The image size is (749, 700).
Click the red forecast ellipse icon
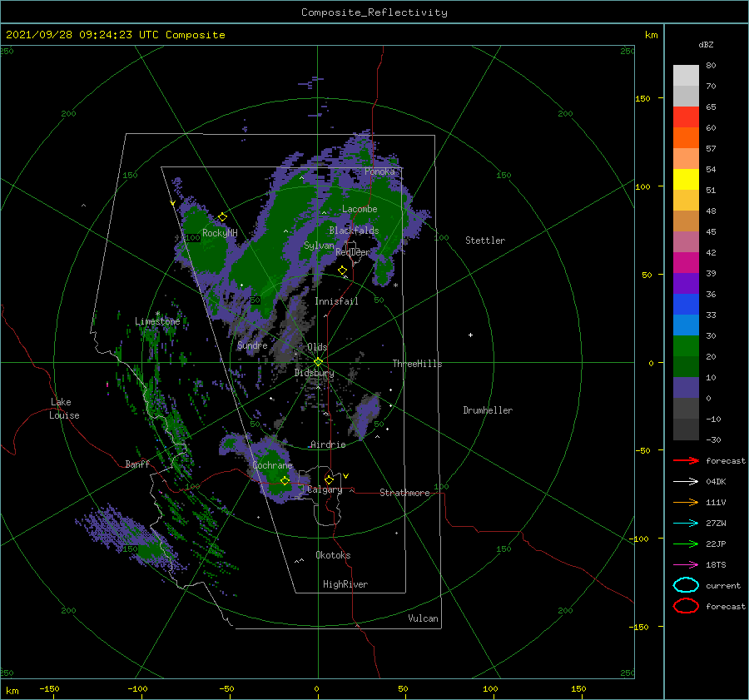(x=686, y=606)
